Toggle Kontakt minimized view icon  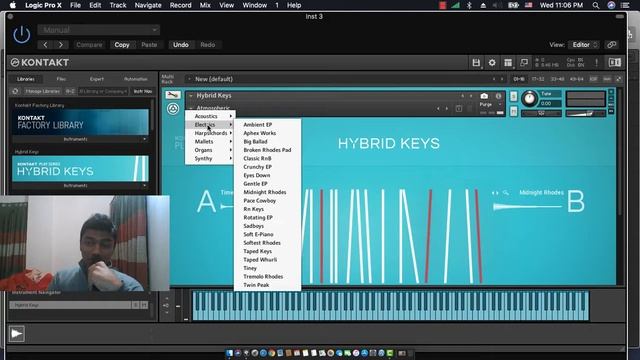coord(524,62)
